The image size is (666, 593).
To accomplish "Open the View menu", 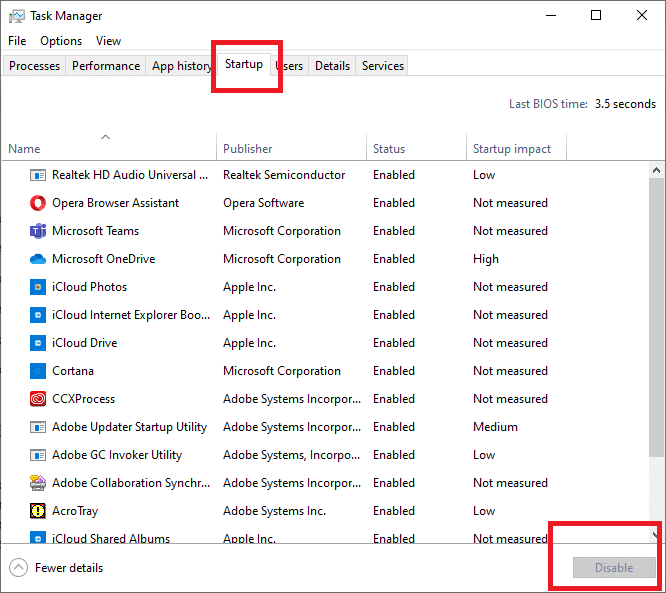I will pyautogui.click(x=108, y=41).
